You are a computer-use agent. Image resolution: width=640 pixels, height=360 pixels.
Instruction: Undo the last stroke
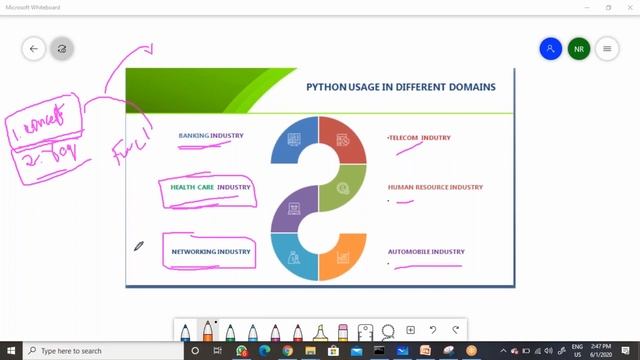433,330
